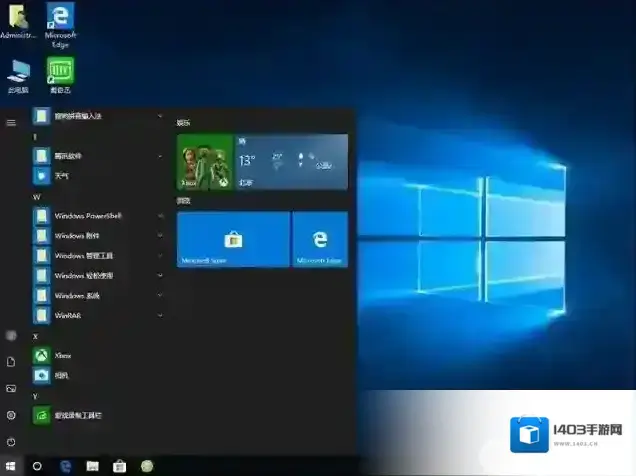Screen dimensions: 636x476
Task: Expand the Windows 附件 folder chevron
Action: click(x=160, y=235)
